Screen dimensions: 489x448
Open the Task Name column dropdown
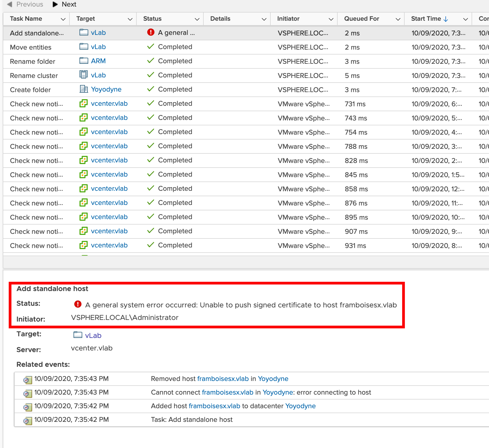(63, 19)
